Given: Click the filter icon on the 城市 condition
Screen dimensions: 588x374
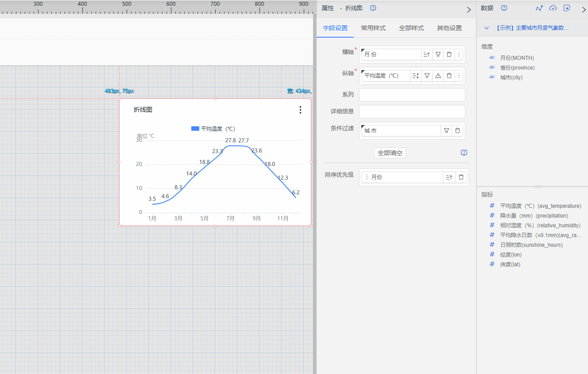Looking at the screenshot, I should 446,131.
